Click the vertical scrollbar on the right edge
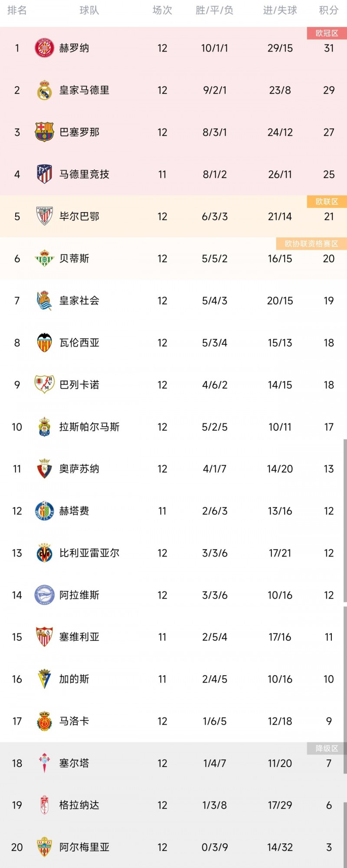 (345, 520)
